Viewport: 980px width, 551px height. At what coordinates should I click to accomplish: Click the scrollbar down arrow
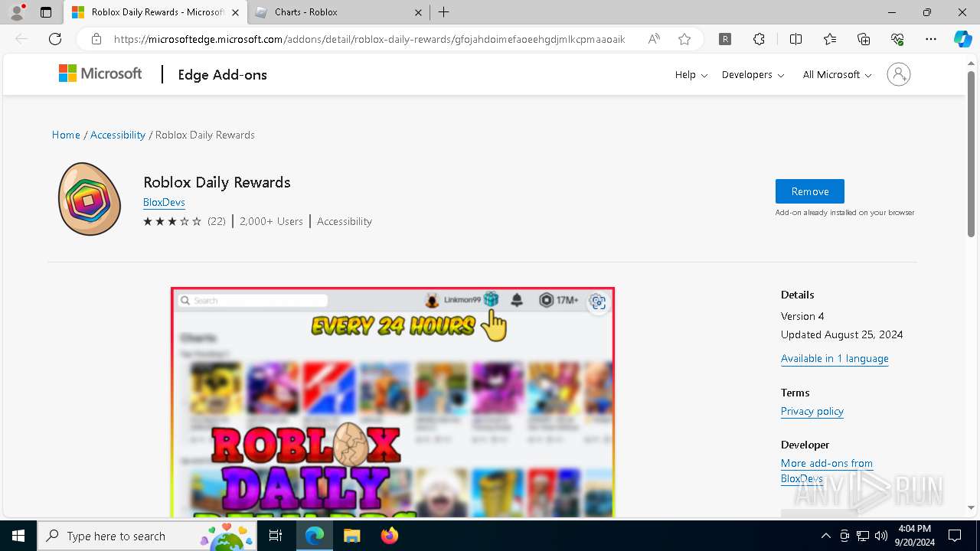pos(972,507)
